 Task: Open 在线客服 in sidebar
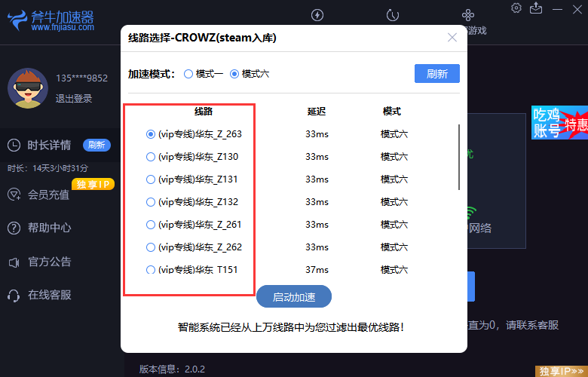point(50,296)
